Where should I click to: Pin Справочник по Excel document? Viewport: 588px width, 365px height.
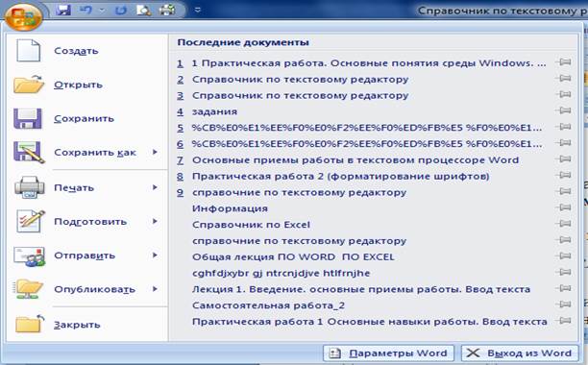coord(564,224)
